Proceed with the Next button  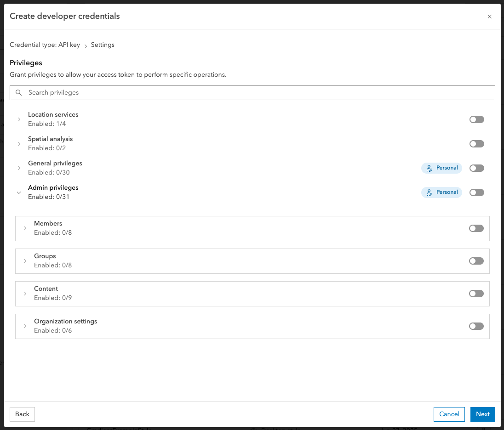(482, 414)
